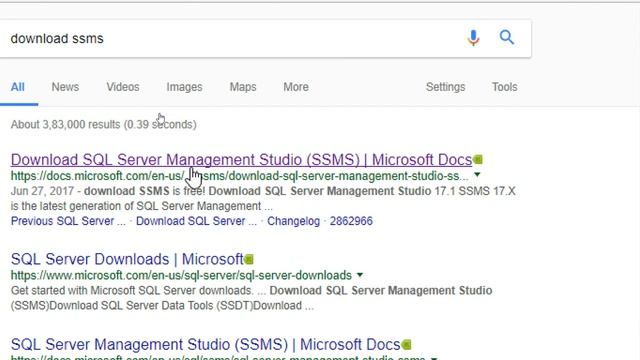Open SQL Server Downloads | Microsoft result
The height and width of the screenshot is (360, 640).
tap(127, 259)
